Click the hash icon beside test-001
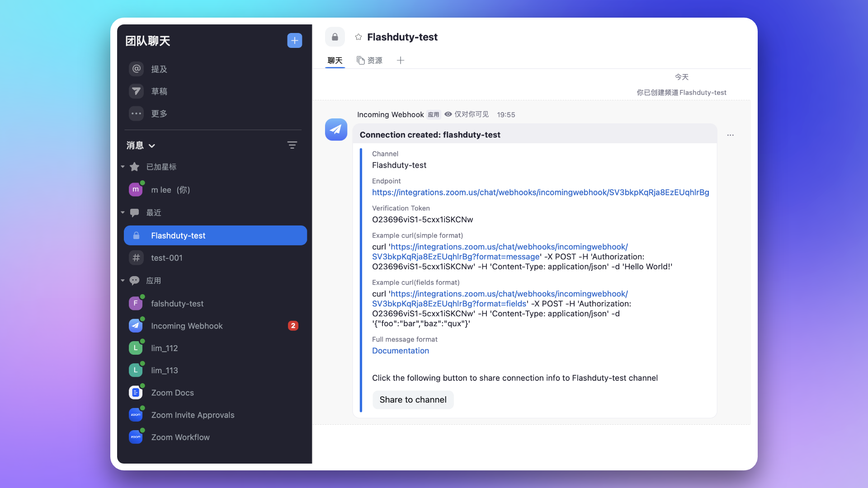This screenshot has height=488, width=868. 136,258
